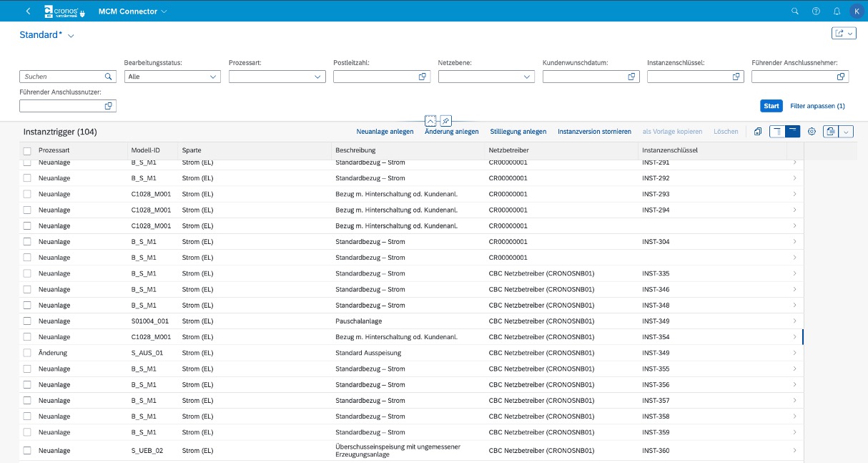Switch to hide details view

[792, 132]
